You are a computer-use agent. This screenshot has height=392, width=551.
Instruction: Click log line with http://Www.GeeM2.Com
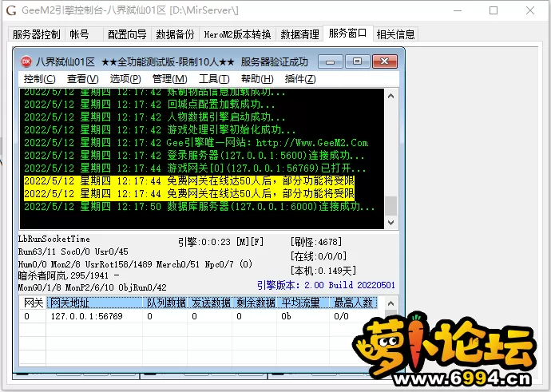pos(196,143)
